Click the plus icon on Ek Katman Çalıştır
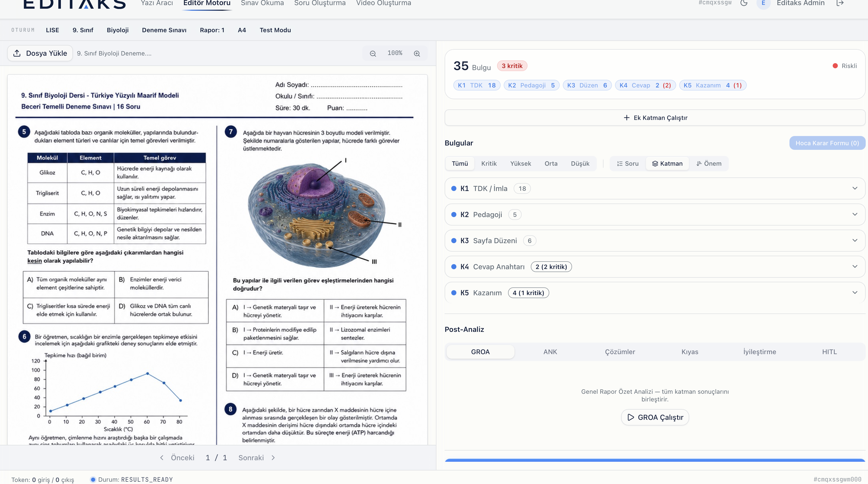Image resolution: width=868 pixels, height=484 pixels. 627,118
